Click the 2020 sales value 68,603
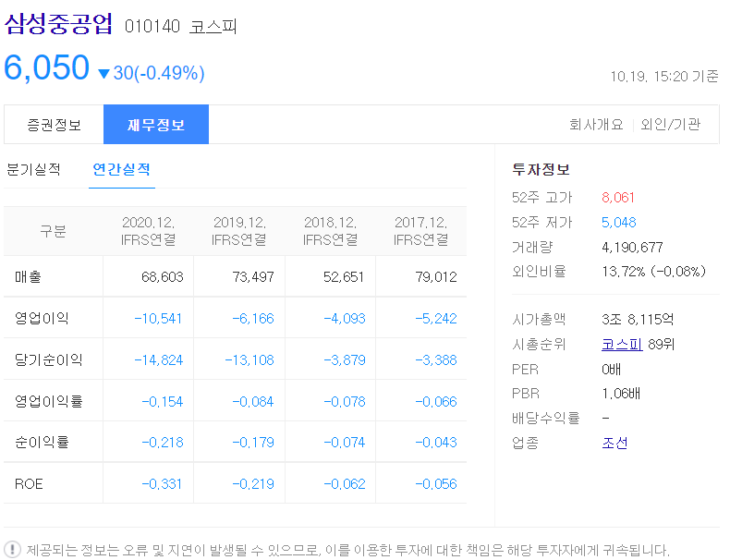The image size is (730, 560). (x=163, y=277)
